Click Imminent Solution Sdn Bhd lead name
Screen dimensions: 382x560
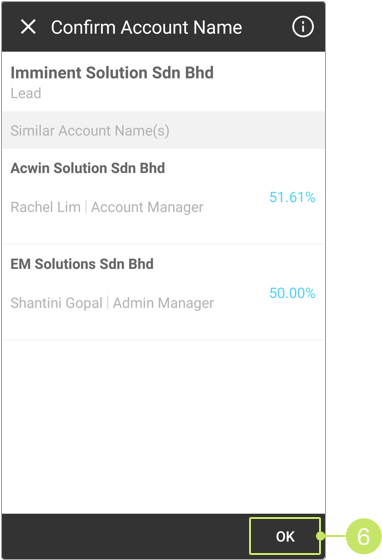pyautogui.click(x=112, y=72)
